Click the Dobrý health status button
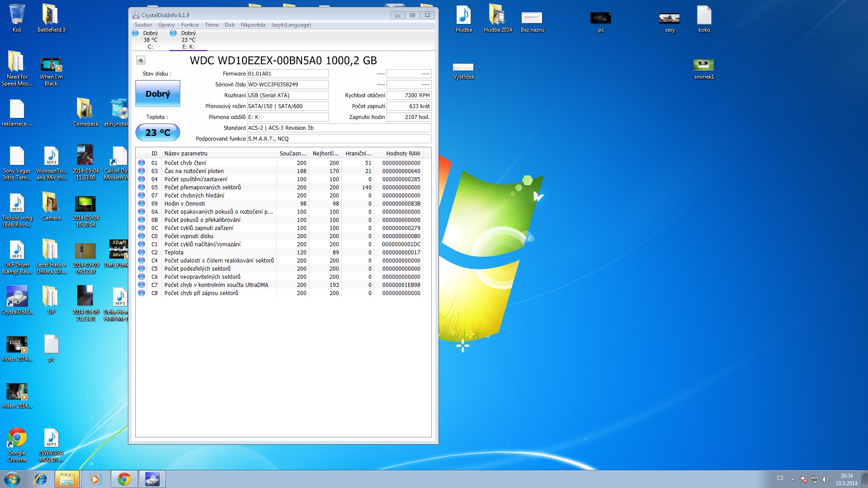The height and width of the screenshot is (488, 868). click(158, 94)
